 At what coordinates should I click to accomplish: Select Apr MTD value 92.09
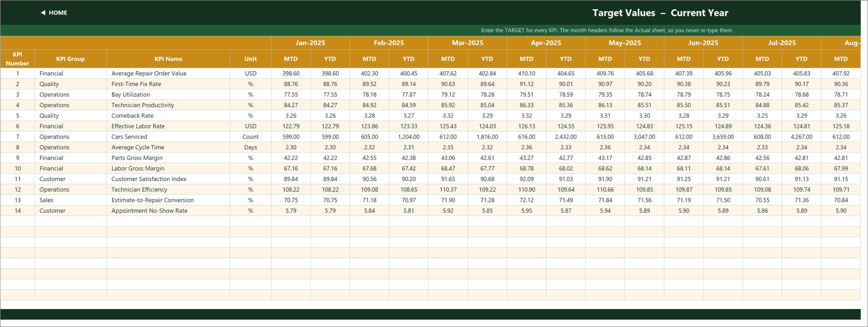pos(527,179)
